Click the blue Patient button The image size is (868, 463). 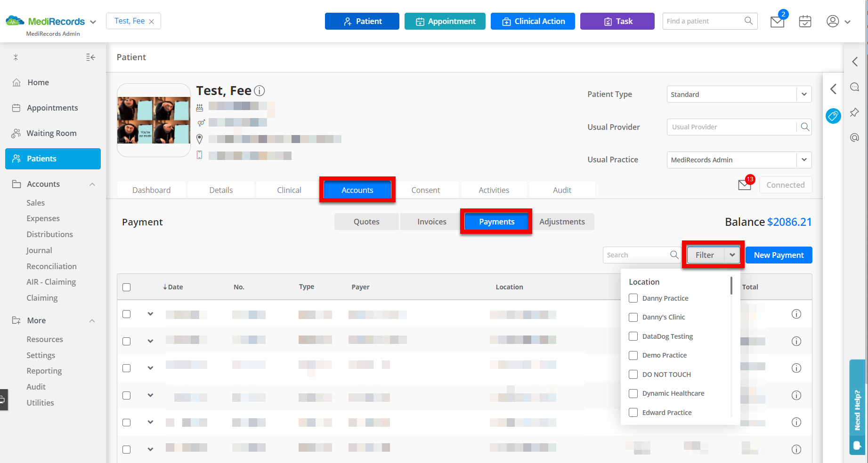tap(362, 21)
